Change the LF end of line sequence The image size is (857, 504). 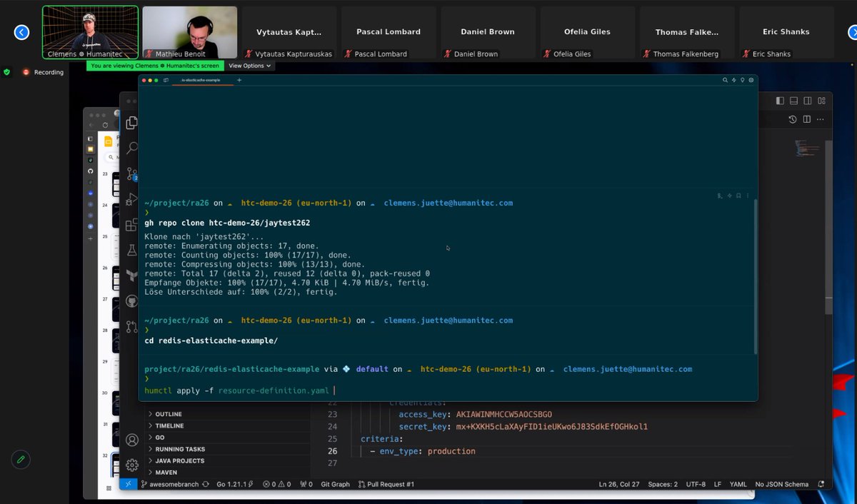click(x=718, y=484)
